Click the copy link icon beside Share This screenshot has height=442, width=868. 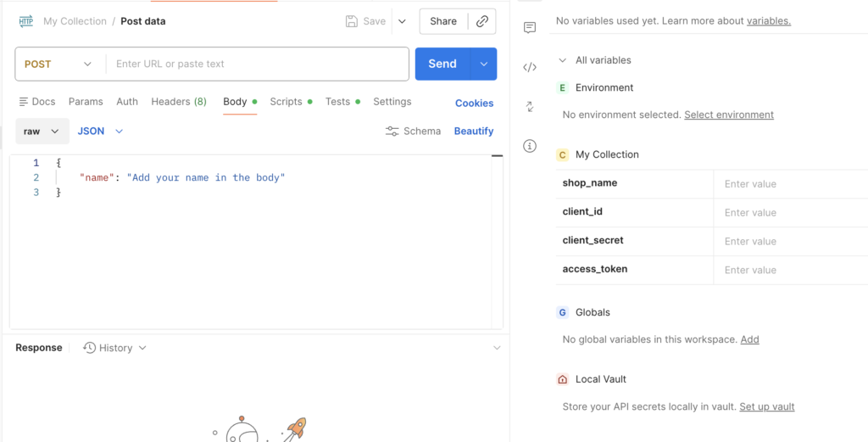coord(482,21)
